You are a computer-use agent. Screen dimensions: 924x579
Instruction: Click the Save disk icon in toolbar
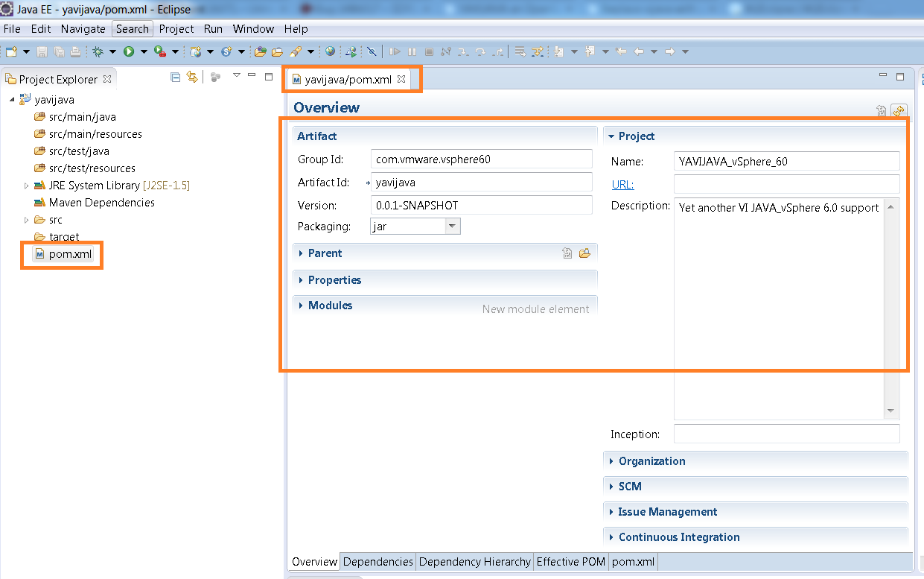(x=42, y=51)
